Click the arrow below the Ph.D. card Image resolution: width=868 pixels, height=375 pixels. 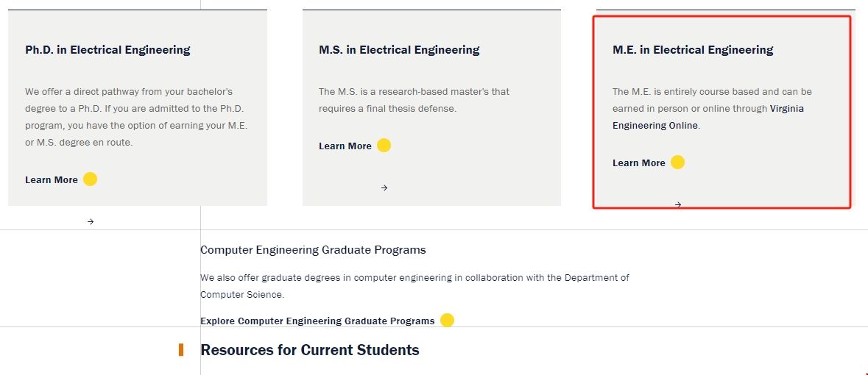coord(91,221)
